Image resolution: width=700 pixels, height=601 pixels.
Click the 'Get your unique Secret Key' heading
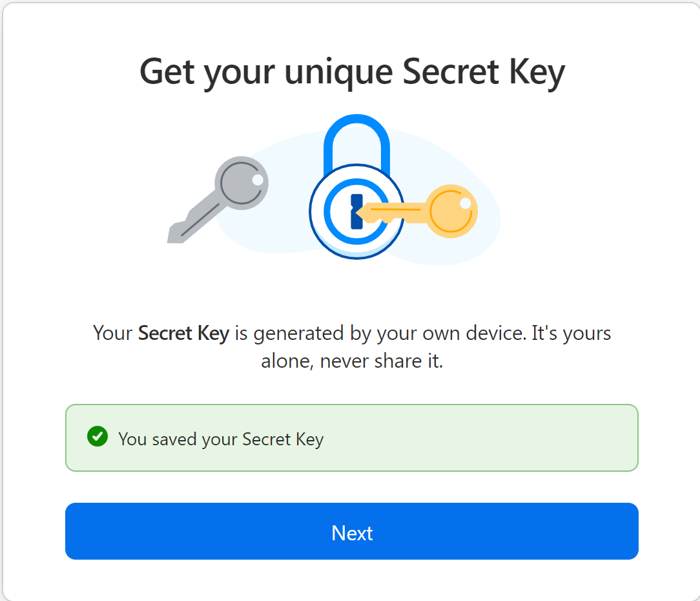[x=352, y=71]
